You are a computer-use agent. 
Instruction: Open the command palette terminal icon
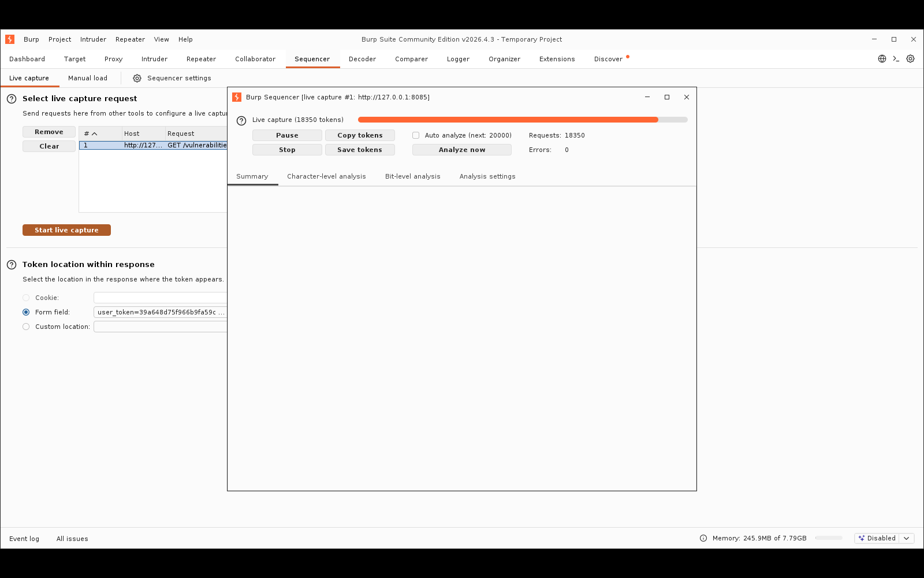(x=896, y=59)
